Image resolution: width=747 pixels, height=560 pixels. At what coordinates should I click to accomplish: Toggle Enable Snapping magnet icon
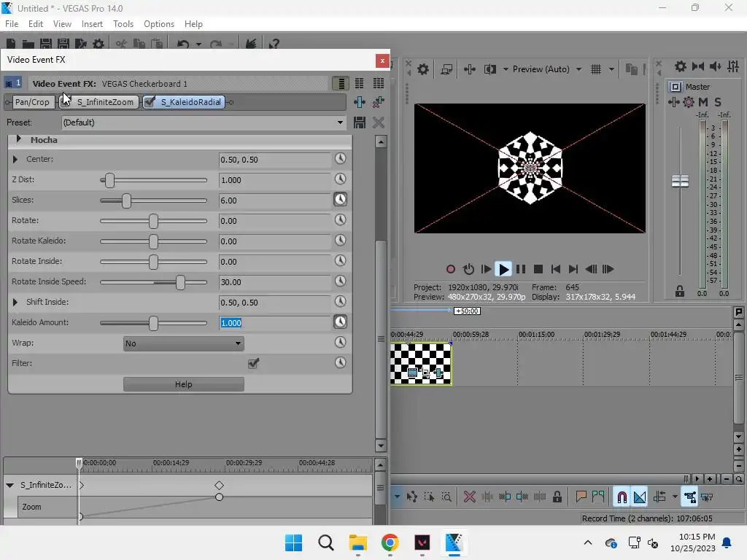tap(622, 497)
